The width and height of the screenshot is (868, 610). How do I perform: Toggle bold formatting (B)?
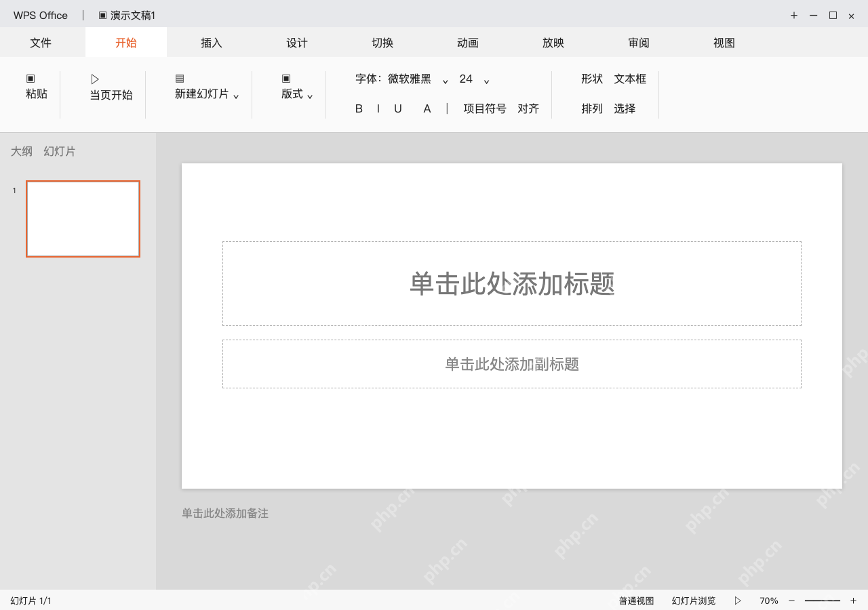[359, 108]
